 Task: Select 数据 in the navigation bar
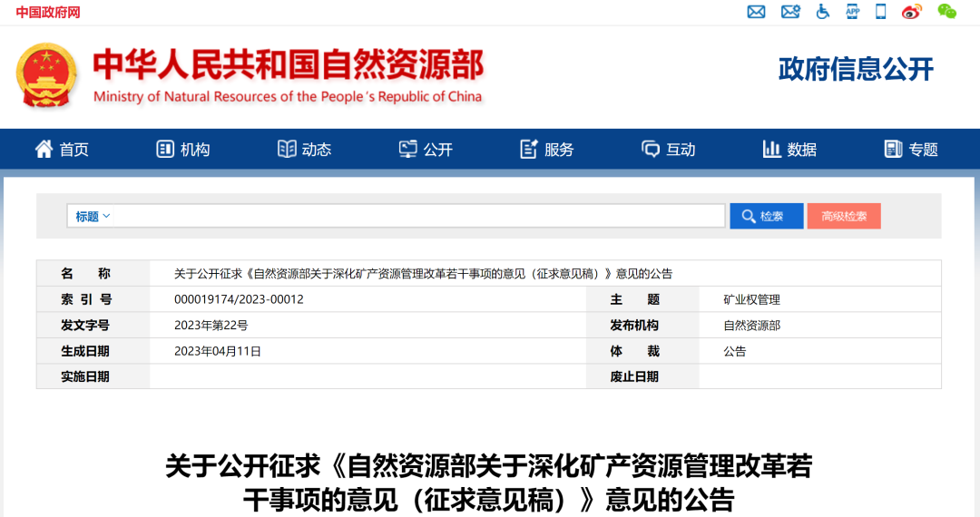pos(789,150)
